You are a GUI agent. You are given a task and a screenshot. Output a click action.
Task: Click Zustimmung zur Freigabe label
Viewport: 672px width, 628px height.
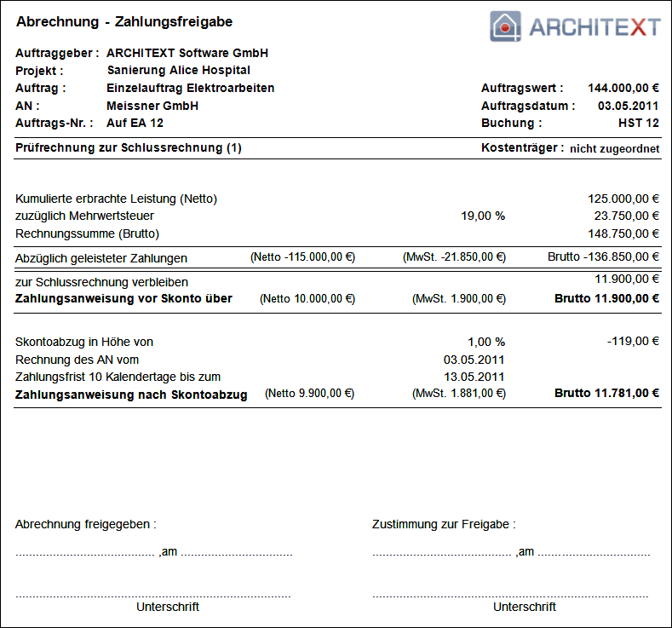[444, 524]
